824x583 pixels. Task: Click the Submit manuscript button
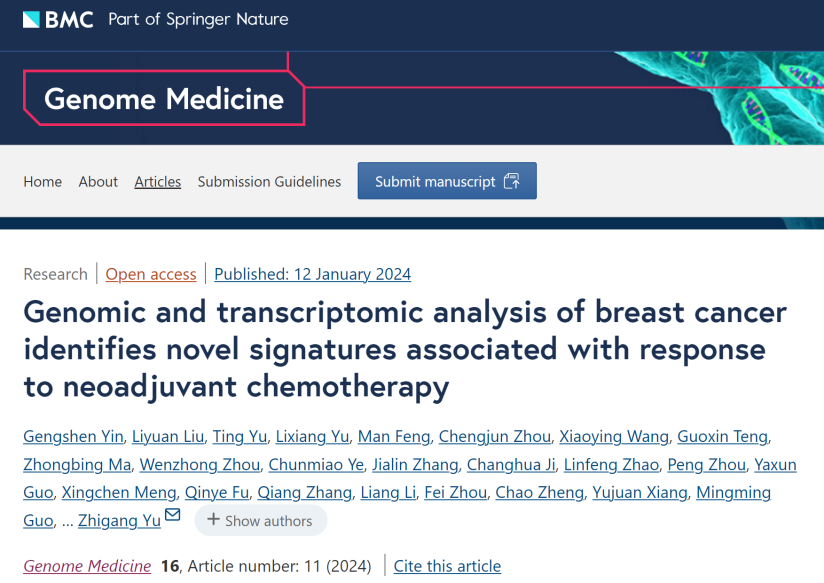pyautogui.click(x=447, y=181)
